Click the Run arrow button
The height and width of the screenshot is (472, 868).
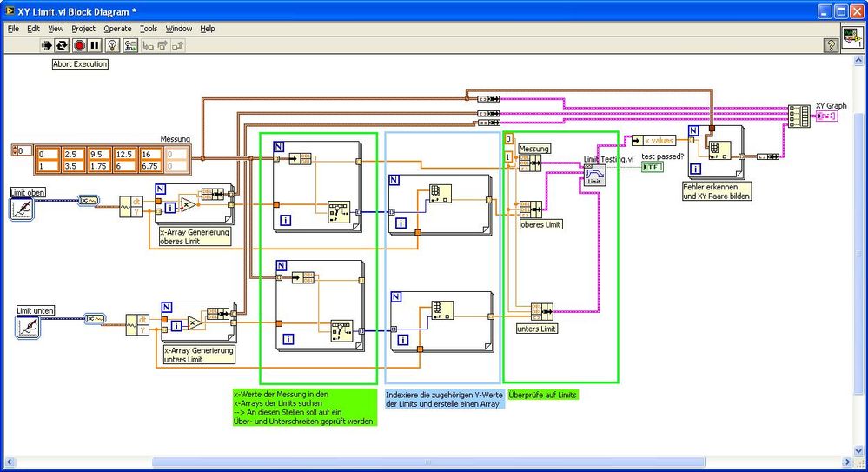pos(47,45)
